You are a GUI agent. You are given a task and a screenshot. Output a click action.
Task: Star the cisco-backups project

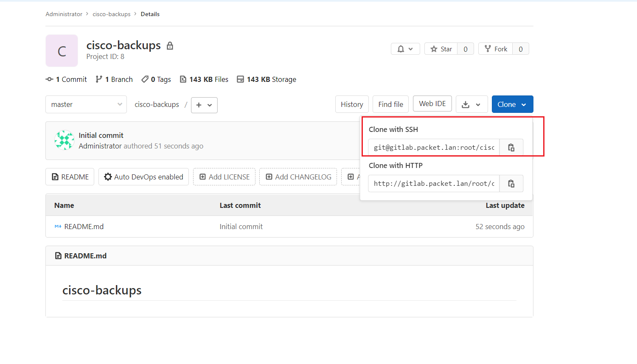(x=441, y=48)
